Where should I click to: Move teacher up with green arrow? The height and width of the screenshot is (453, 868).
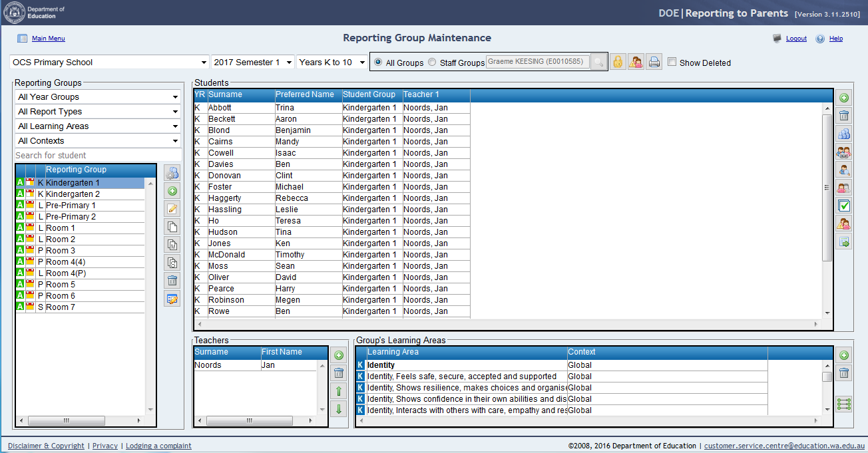tap(338, 391)
